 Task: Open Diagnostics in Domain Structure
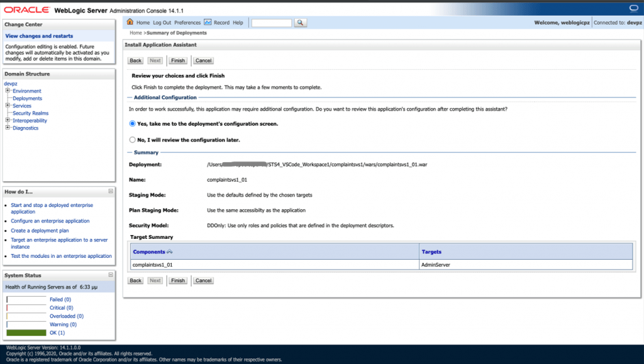25,128
